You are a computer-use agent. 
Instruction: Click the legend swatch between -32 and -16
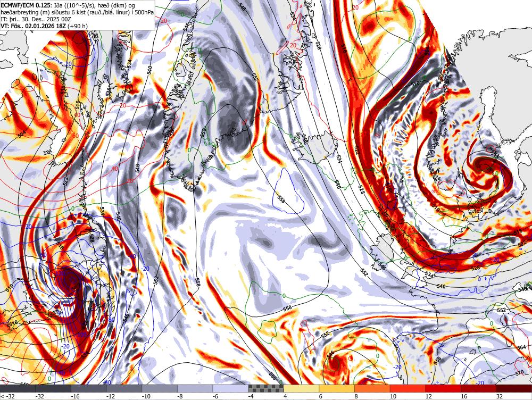(x=53, y=388)
